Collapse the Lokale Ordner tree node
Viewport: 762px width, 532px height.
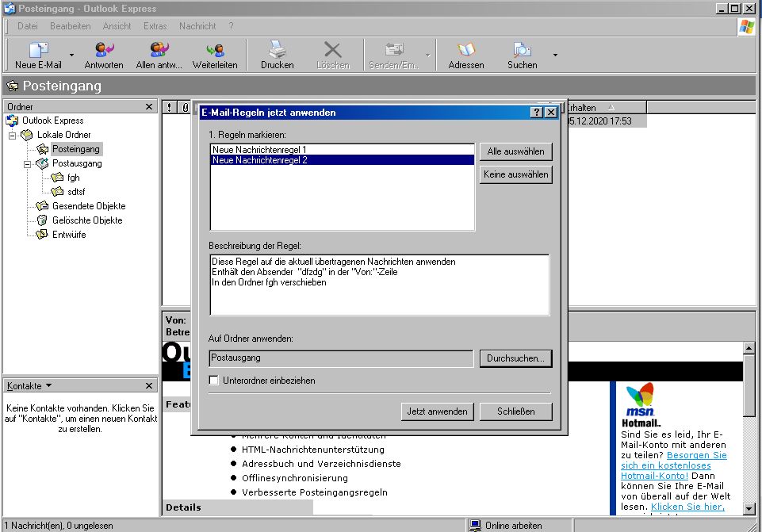(x=12, y=135)
